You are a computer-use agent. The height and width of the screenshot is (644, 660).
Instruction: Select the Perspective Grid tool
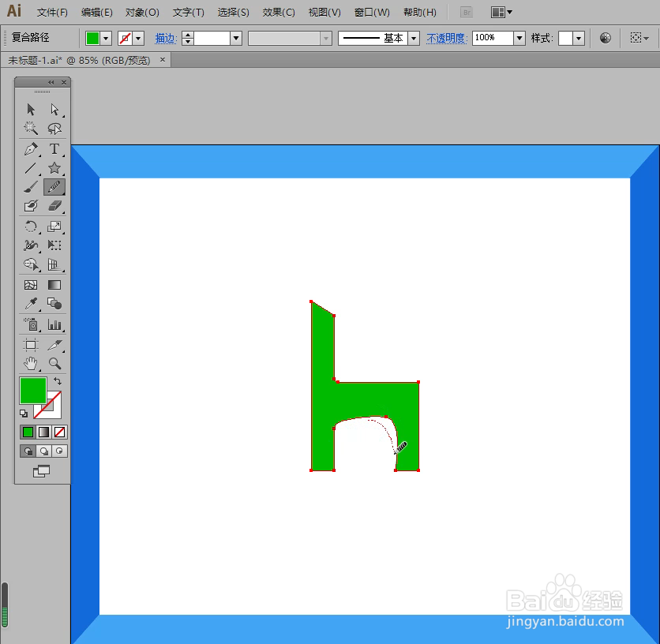(x=54, y=264)
